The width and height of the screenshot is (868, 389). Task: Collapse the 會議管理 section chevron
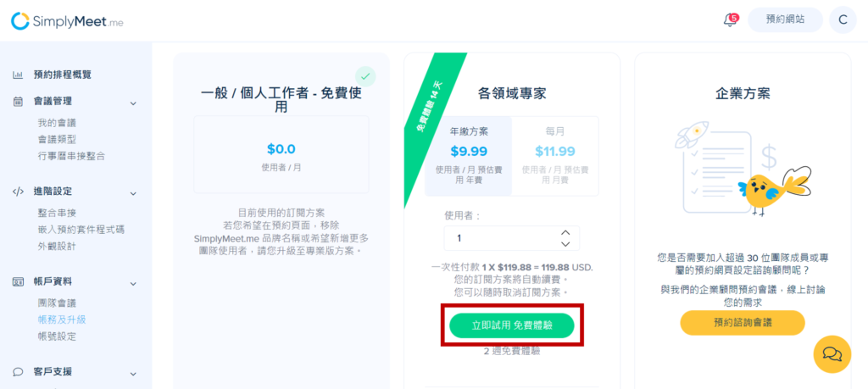133,103
